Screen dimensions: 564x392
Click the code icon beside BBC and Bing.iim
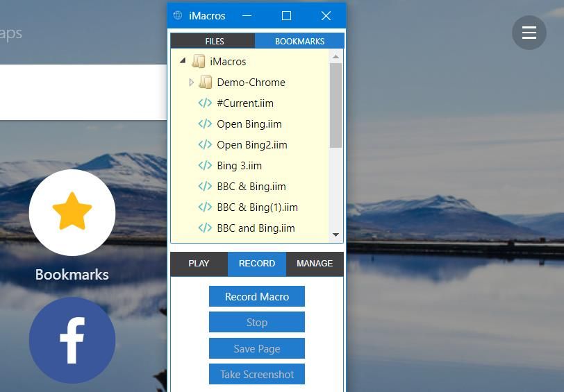pos(205,228)
